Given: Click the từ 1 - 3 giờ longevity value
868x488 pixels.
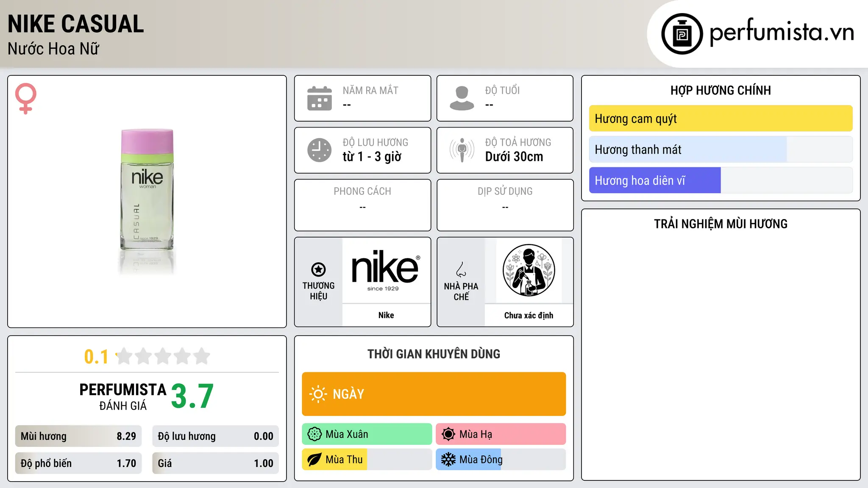Looking at the screenshot, I should (x=372, y=157).
